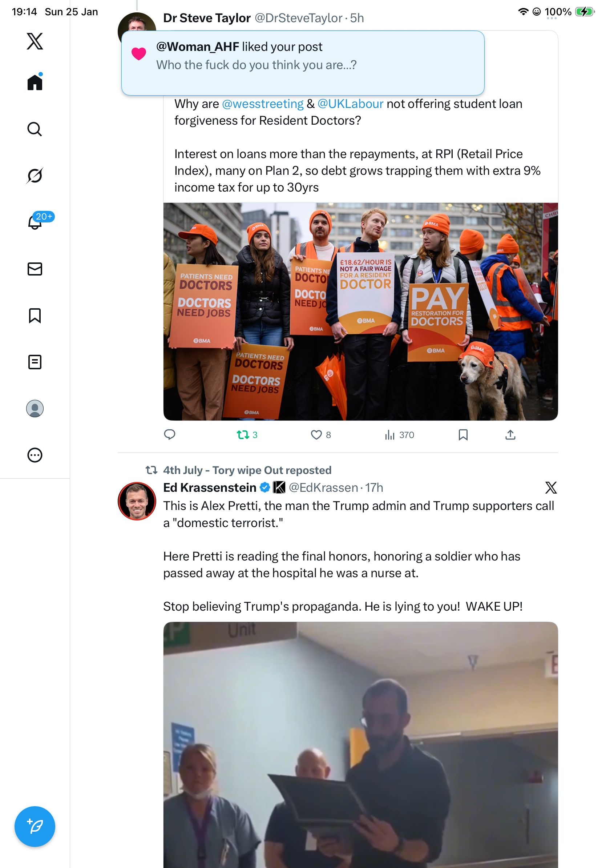Open profile avatar in the sidebar
606x868 pixels.
pyautogui.click(x=35, y=408)
